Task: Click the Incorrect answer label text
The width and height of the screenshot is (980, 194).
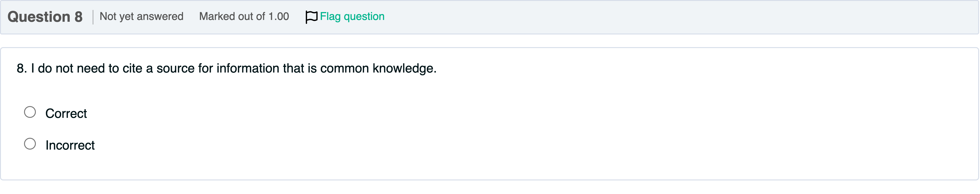Action: tap(70, 145)
